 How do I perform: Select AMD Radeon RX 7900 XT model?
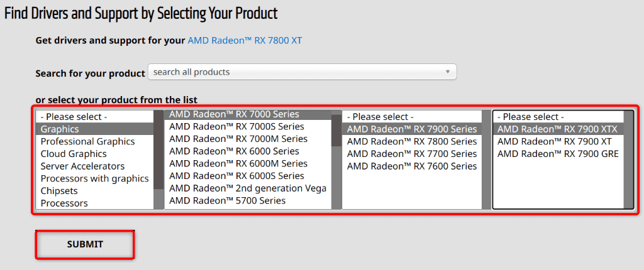click(x=554, y=141)
